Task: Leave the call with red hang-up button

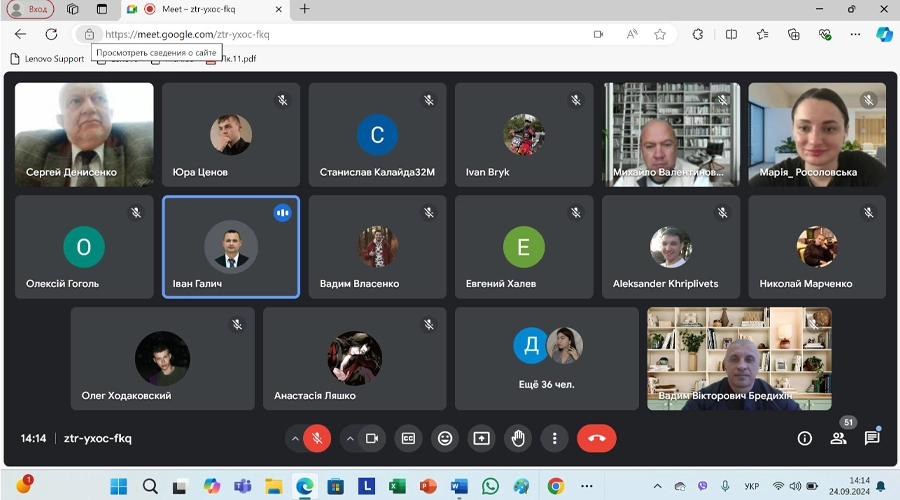Action: click(x=596, y=438)
